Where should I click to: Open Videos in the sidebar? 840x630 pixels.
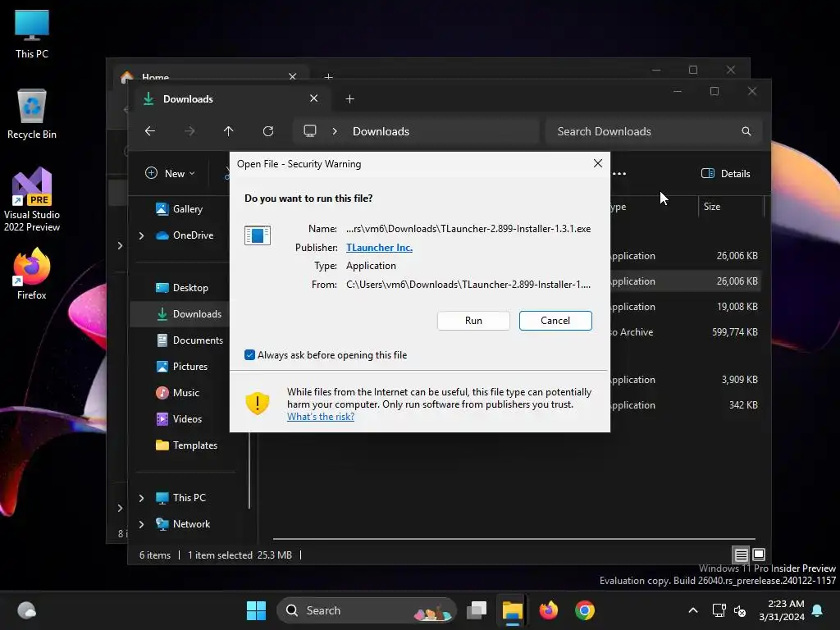click(x=179, y=419)
